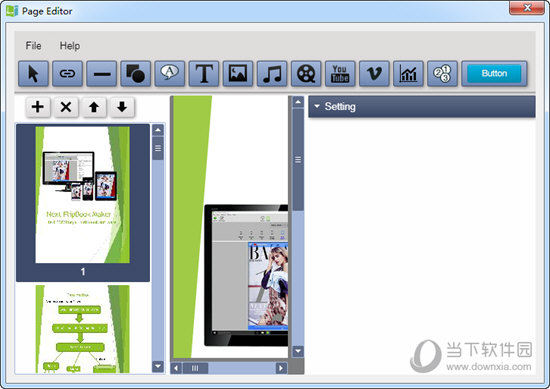Click the blue Button tool

pos(494,74)
